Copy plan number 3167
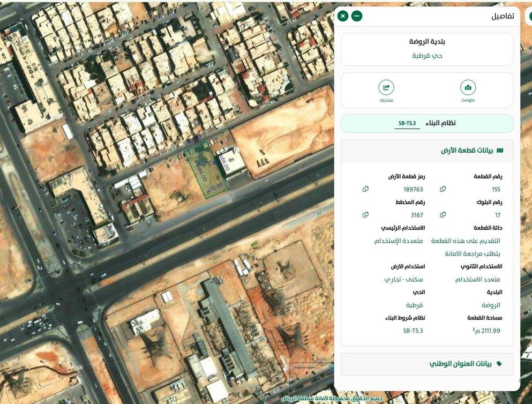Viewport: 532px width, 404px height. click(365, 215)
